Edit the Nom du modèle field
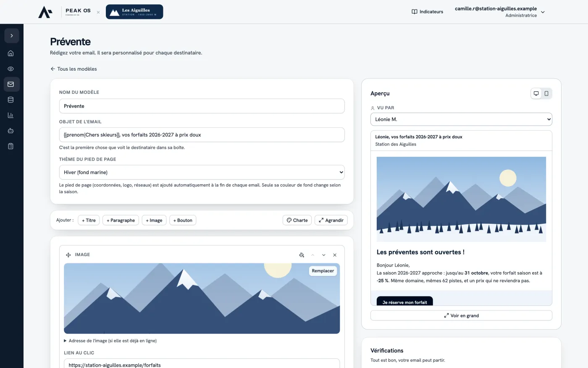 [202, 106]
